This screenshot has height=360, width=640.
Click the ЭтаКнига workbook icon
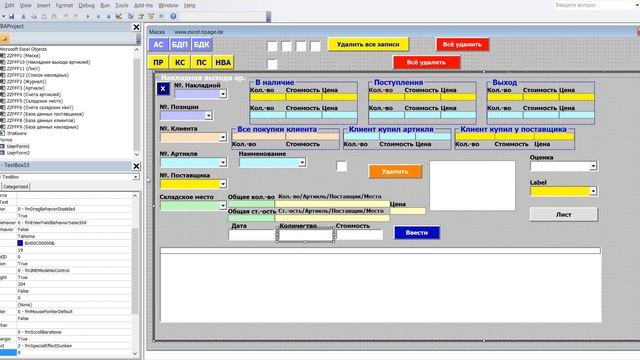point(3,133)
